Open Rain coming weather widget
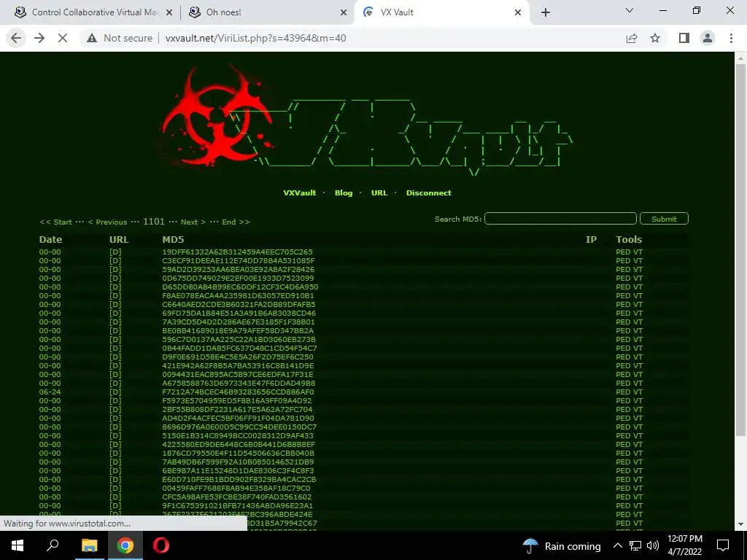This screenshot has width=747, height=560. point(562,545)
